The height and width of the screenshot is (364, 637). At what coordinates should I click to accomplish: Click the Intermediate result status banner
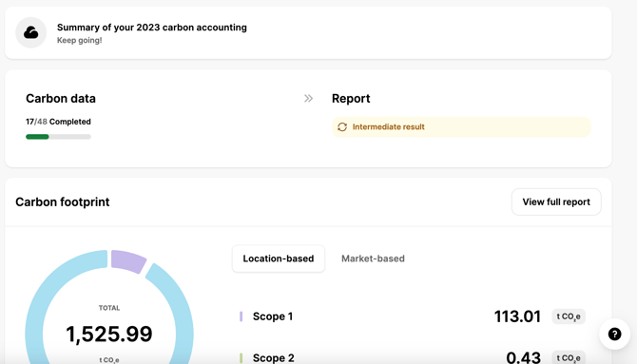(461, 126)
